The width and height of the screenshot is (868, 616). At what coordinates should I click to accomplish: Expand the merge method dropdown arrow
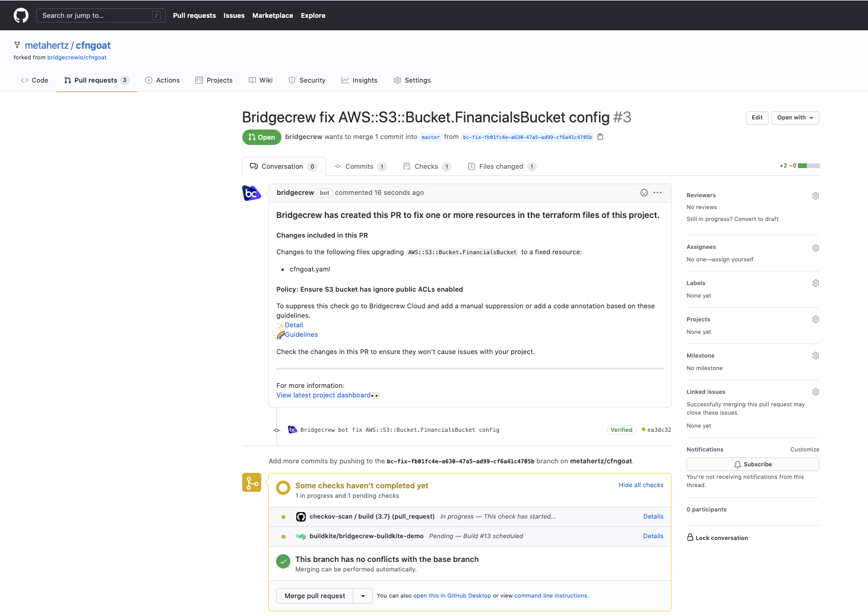click(x=363, y=596)
